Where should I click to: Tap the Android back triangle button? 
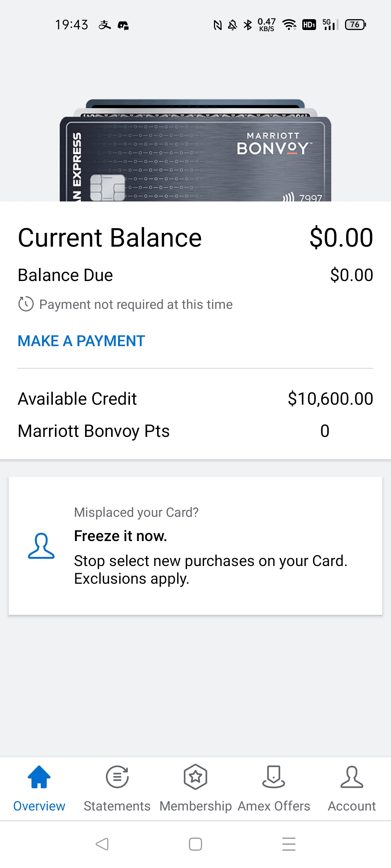102,844
